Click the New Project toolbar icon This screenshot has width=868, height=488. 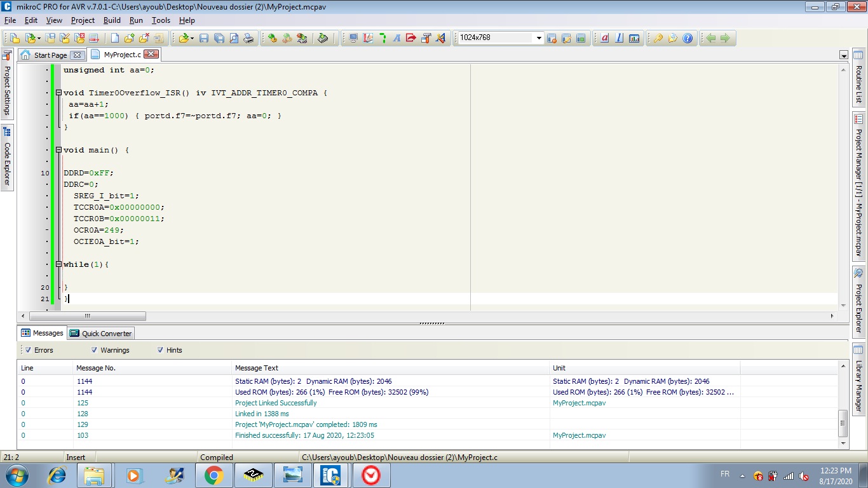[x=15, y=38]
